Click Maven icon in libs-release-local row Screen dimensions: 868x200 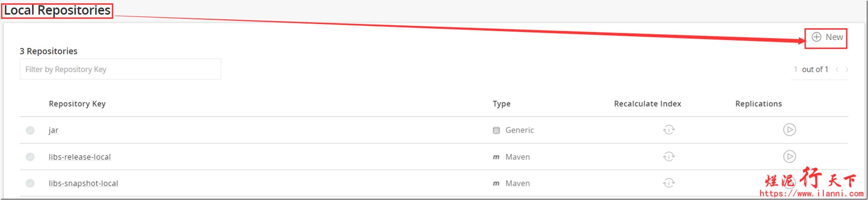pos(496,157)
